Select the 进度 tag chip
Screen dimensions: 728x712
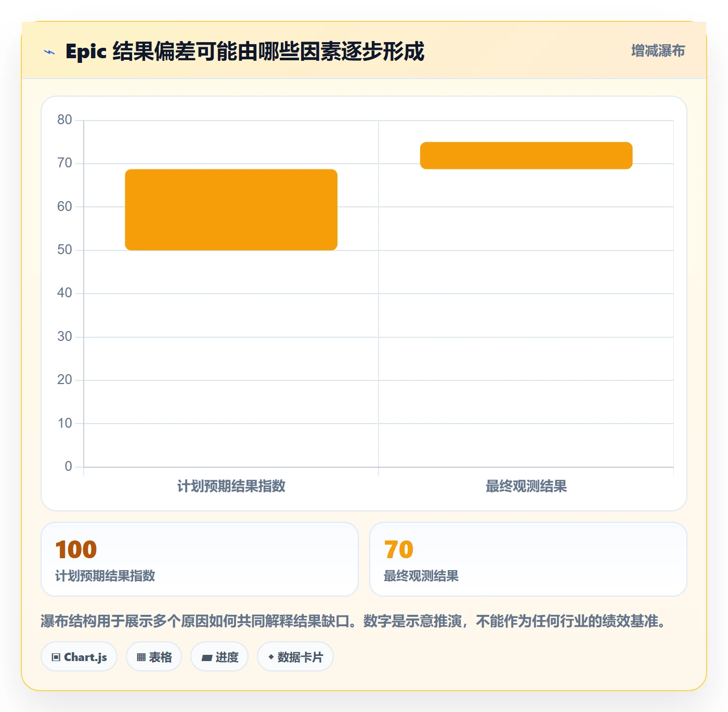pos(219,657)
